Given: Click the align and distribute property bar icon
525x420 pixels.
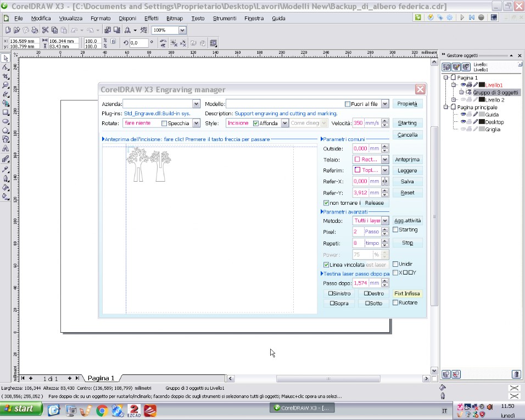Looking at the screenshot, I should 213,43.
